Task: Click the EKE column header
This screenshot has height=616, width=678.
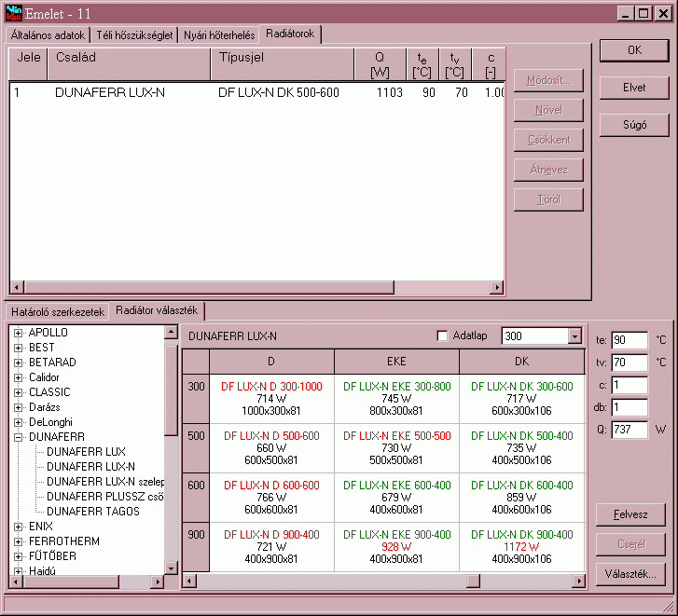Action: (x=396, y=362)
